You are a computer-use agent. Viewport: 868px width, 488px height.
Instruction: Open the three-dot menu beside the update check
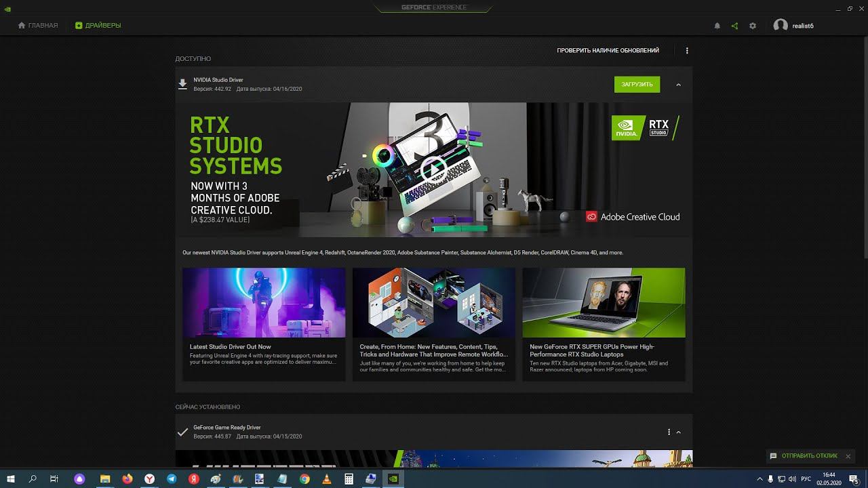[687, 51]
